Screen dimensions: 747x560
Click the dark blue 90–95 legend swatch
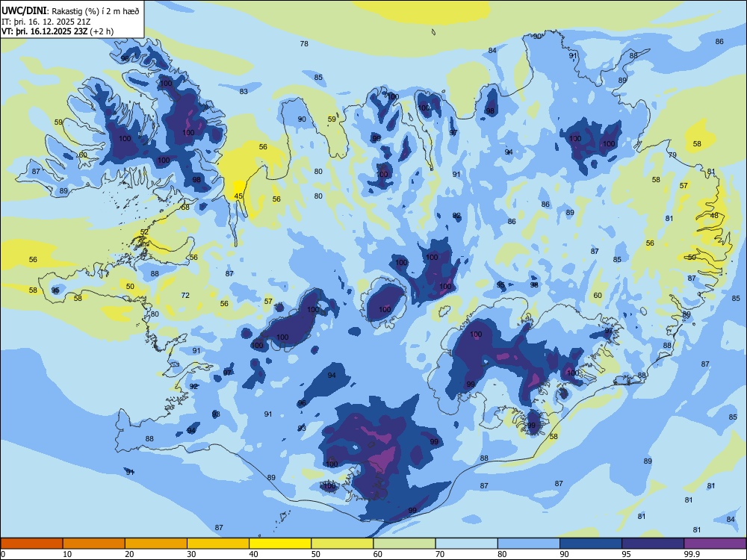(x=591, y=544)
